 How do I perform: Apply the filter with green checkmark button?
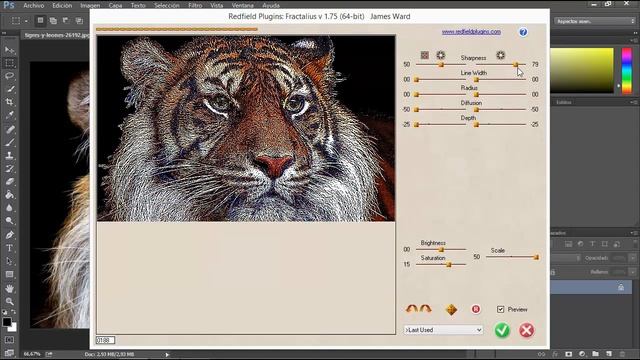(502, 330)
